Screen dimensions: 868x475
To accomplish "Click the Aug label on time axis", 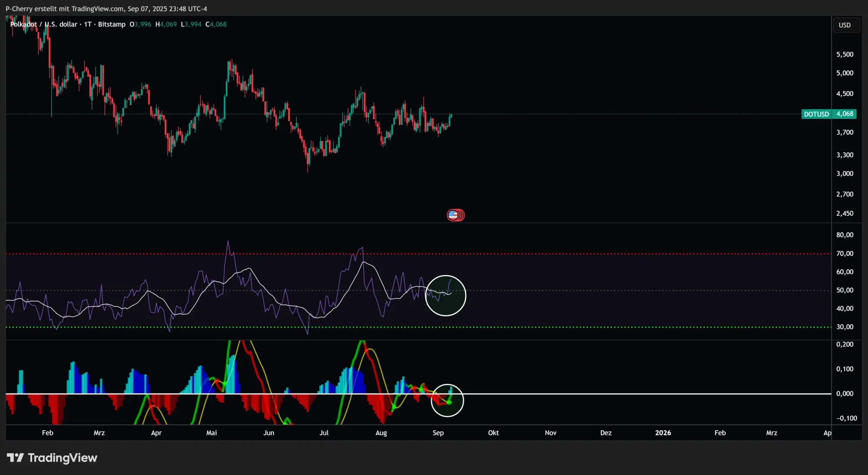I will pyautogui.click(x=381, y=433).
